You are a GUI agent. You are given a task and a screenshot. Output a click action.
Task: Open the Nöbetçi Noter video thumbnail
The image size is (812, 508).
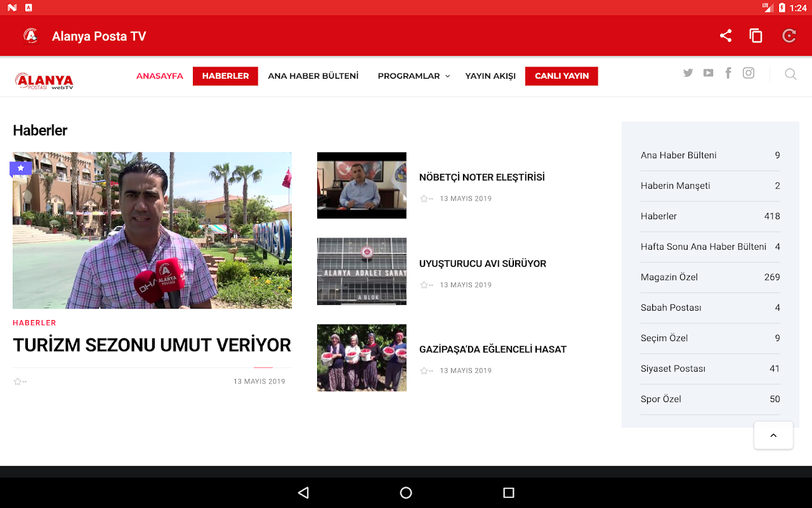tap(362, 185)
